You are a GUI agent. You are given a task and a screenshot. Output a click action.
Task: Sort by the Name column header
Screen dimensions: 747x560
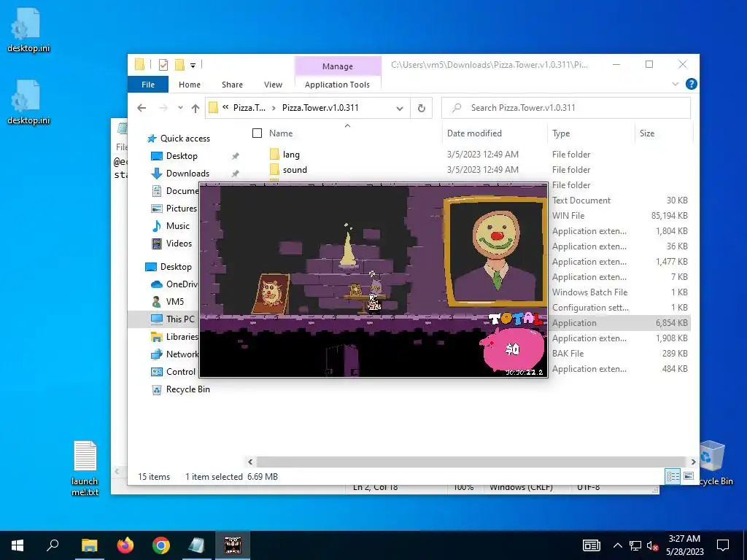[281, 133]
